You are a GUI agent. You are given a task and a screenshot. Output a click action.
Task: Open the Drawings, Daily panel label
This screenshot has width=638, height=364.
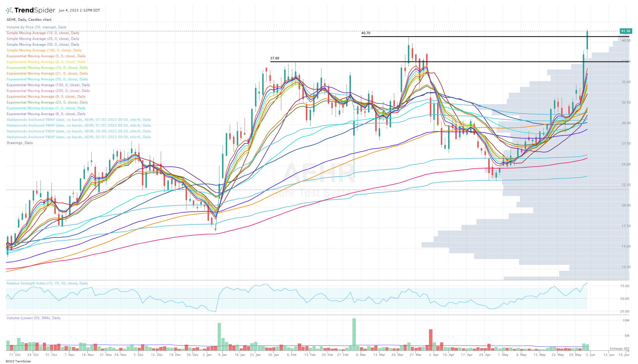click(x=20, y=143)
